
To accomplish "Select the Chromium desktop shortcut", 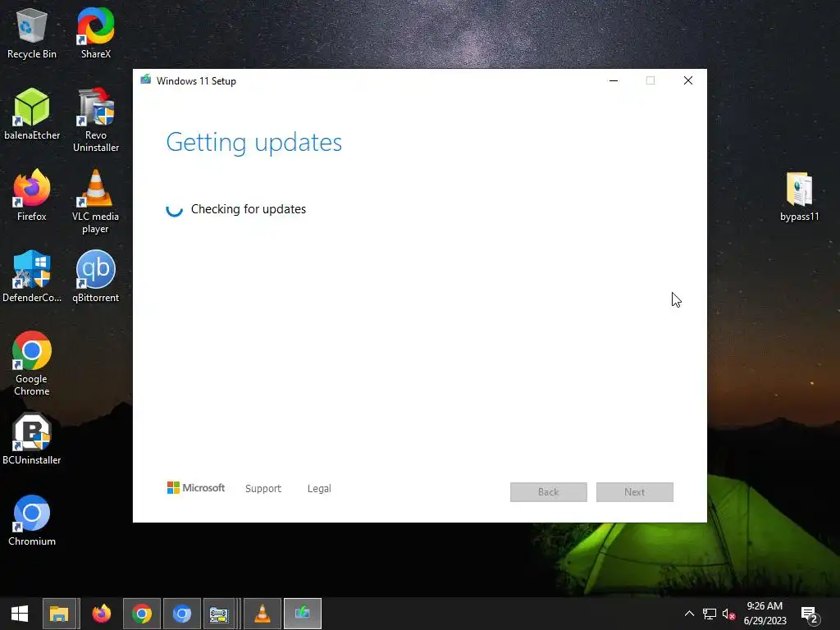I will [32, 520].
